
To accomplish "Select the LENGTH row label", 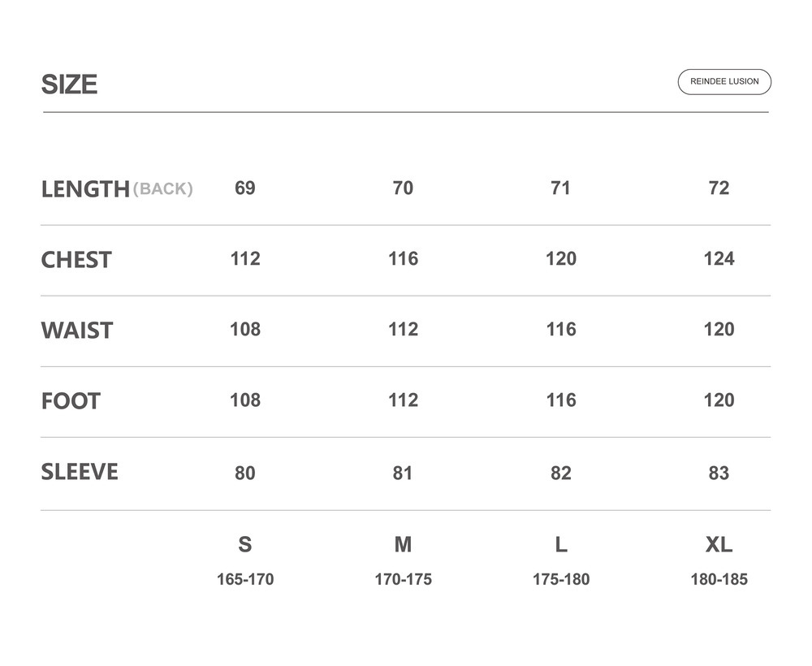I will tap(85, 189).
